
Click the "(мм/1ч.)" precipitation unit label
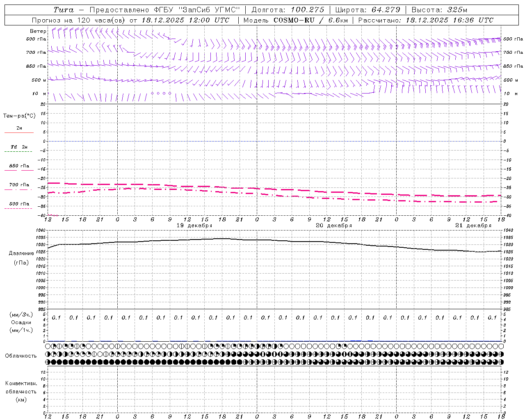tap(21, 330)
